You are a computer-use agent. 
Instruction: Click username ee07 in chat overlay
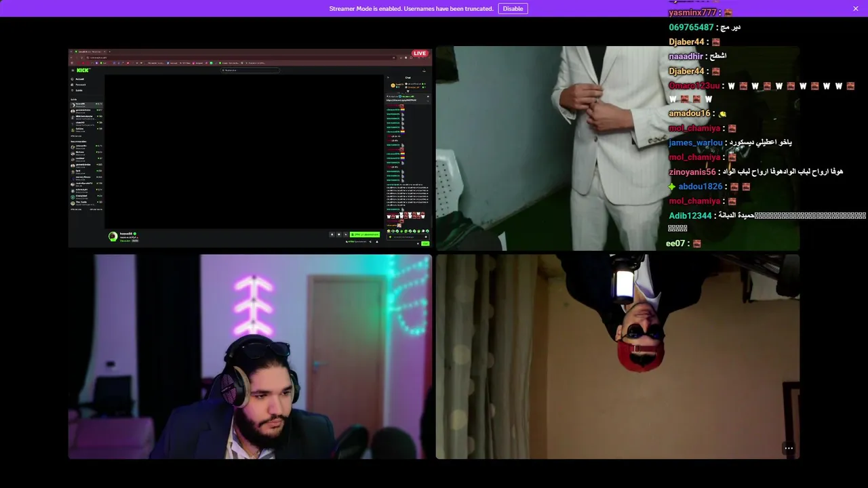click(x=675, y=243)
